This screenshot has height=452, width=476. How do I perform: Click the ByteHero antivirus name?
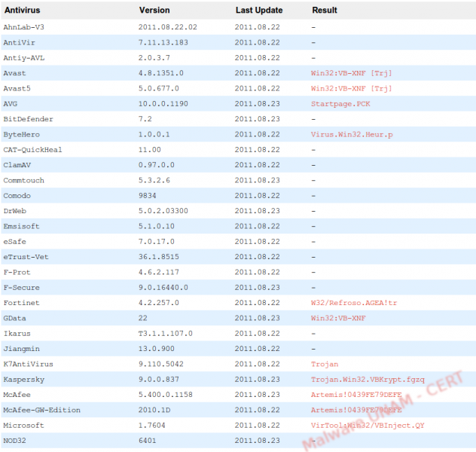[22, 135]
